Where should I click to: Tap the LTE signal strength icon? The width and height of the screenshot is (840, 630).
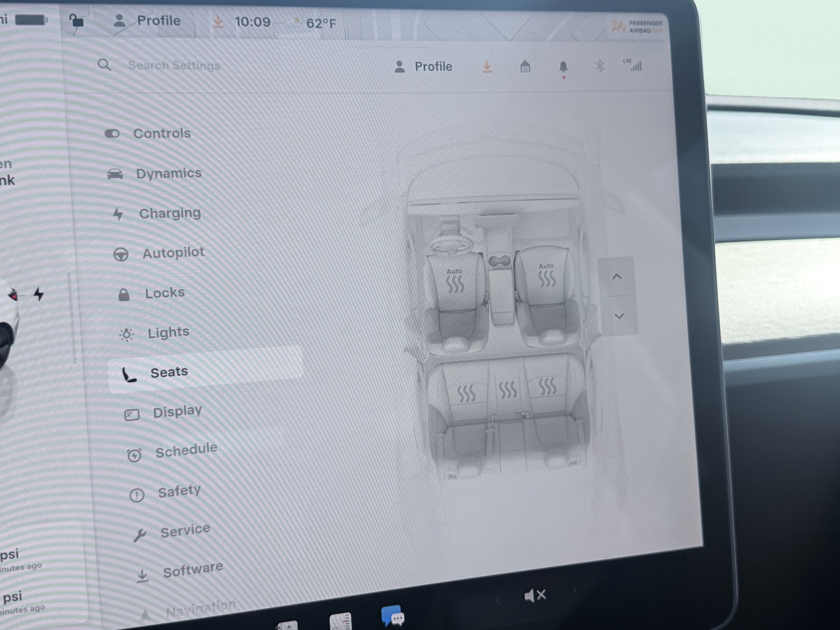[x=633, y=66]
